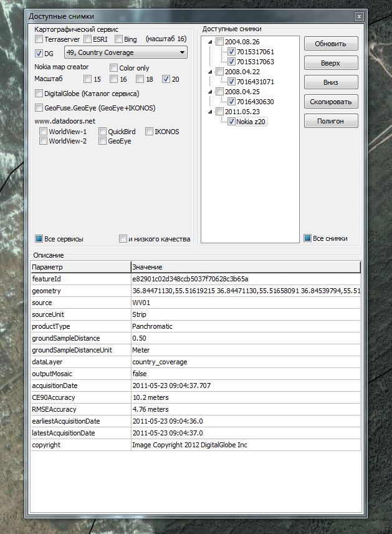The height and width of the screenshot is (534, 392).
Task: Select the Nokia z20 tree item
Action: (251, 122)
